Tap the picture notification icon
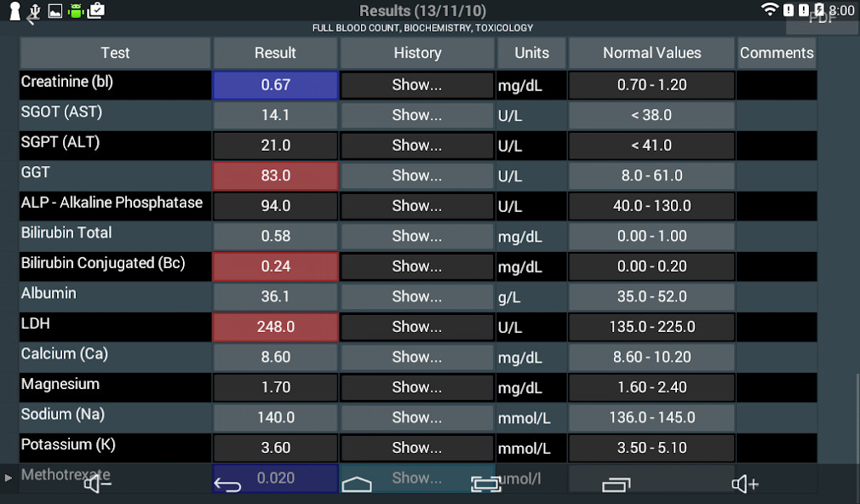The height and width of the screenshot is (504, 860). [54, 10]
